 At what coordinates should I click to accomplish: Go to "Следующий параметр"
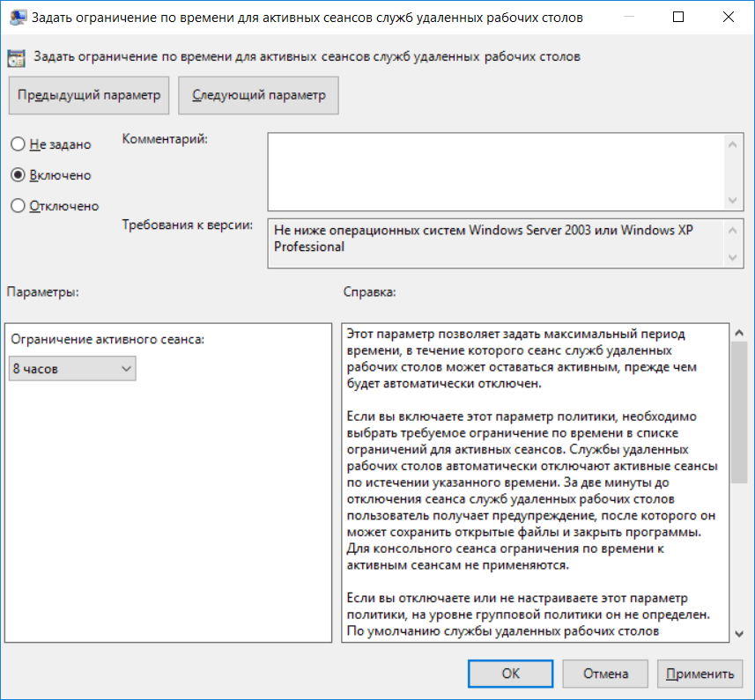point(258,96)
